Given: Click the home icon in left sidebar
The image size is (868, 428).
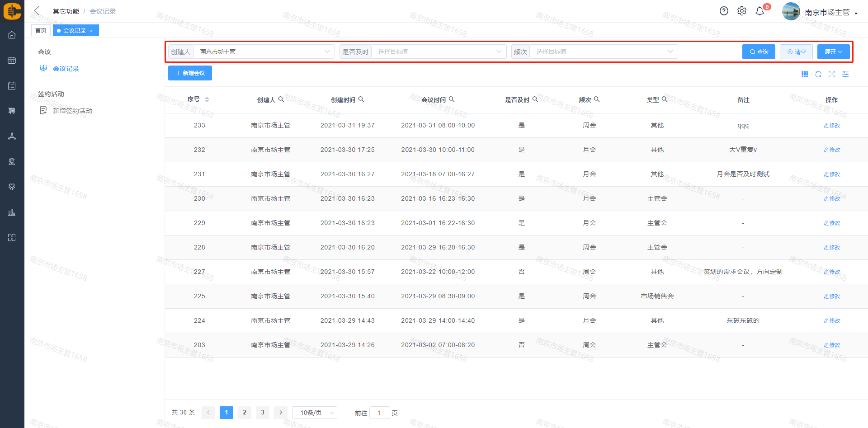Looking at the screenshot, I should [12, 35].
